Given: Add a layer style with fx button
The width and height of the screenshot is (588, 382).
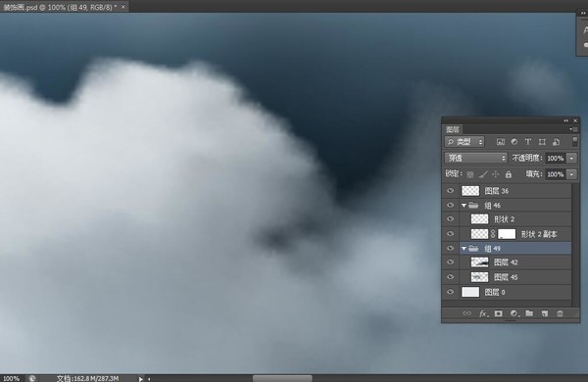Looking at the screenshot, I should coord(484,313).
